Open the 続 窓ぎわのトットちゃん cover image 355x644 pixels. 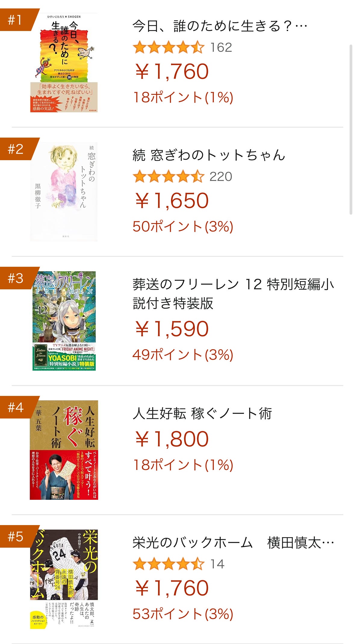(x=64, y=192)
